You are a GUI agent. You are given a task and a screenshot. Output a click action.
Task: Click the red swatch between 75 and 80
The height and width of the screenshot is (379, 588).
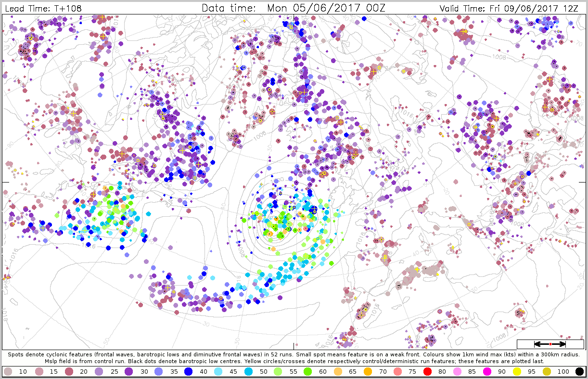tap(428, 371)
